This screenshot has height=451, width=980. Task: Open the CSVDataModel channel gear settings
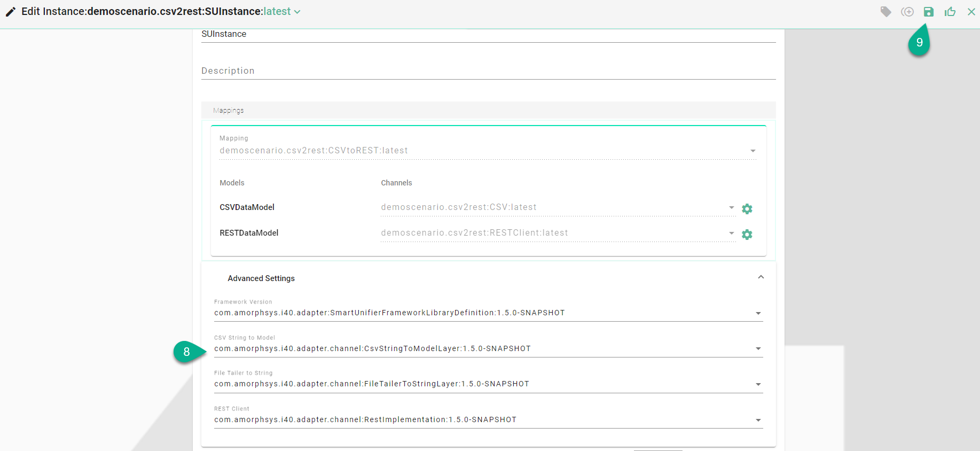point(747,209)
